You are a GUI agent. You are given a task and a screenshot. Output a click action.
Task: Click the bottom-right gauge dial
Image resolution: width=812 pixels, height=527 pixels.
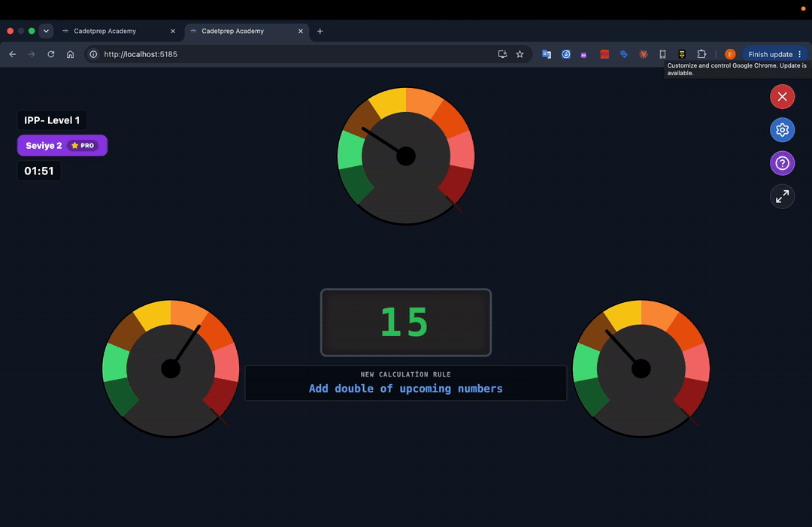641,368
